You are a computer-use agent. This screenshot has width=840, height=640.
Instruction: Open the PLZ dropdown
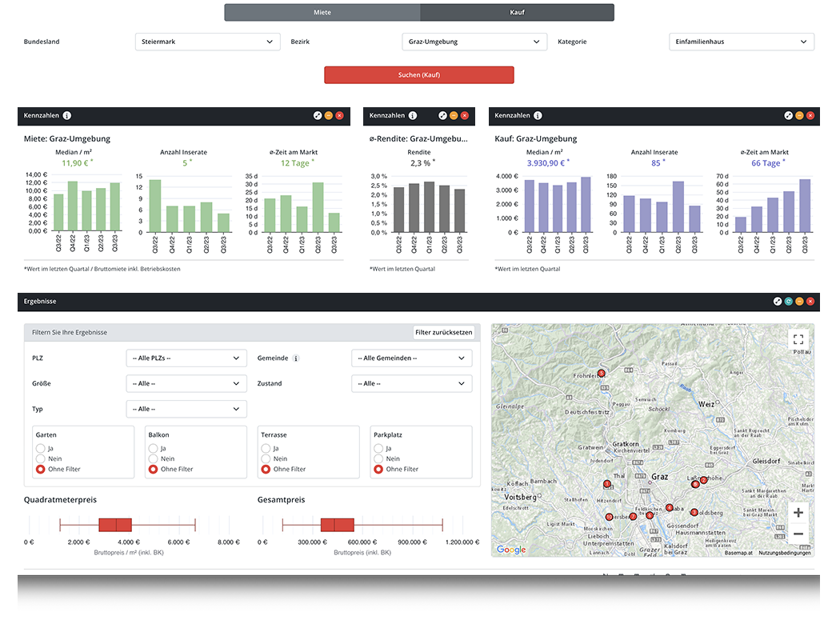coord(186,358)
